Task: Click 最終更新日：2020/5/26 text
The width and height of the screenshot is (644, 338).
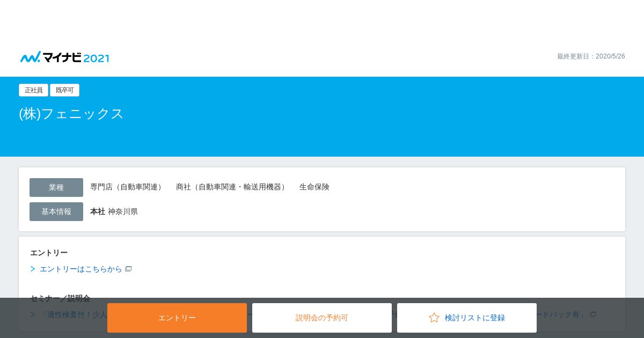Action: point(591,56)
